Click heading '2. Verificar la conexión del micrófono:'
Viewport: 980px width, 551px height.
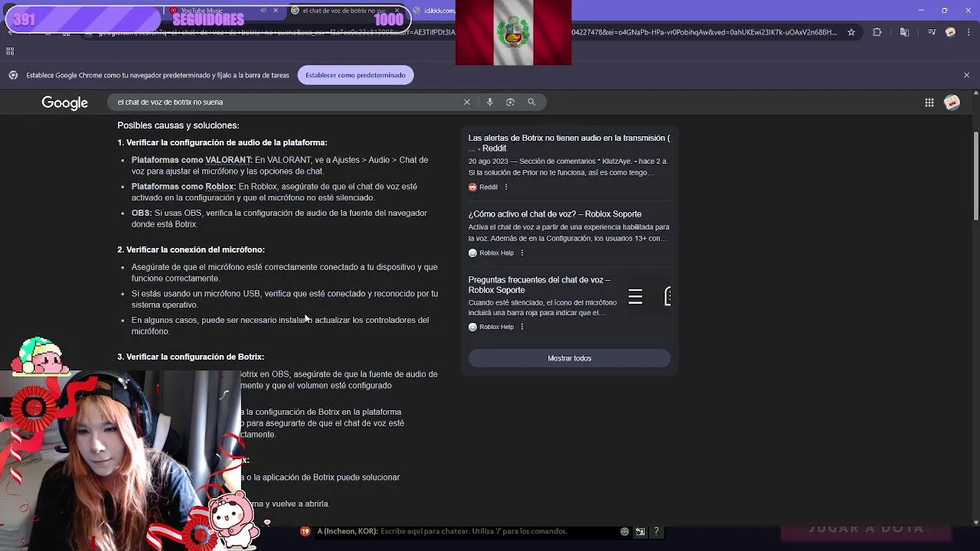191,249
